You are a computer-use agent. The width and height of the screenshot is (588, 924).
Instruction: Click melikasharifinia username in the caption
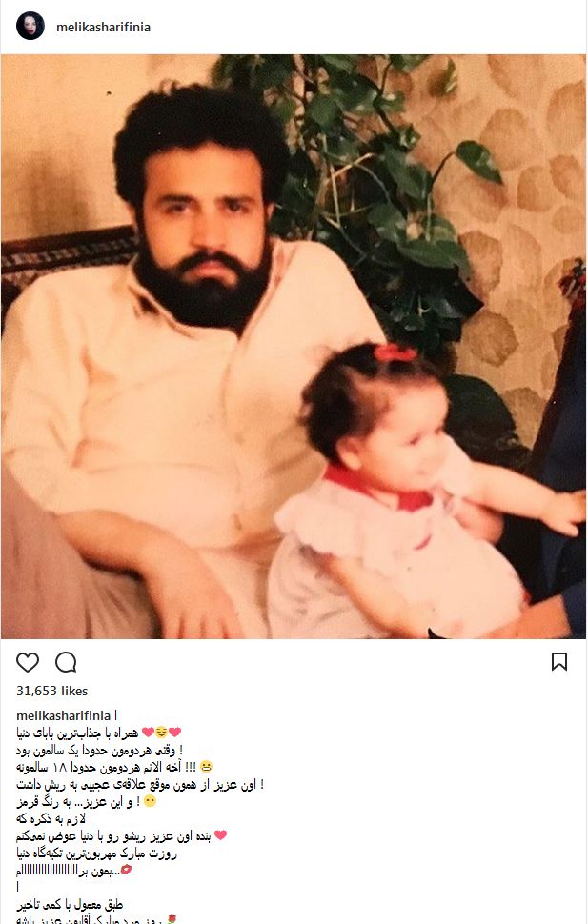tap(63, 715)
